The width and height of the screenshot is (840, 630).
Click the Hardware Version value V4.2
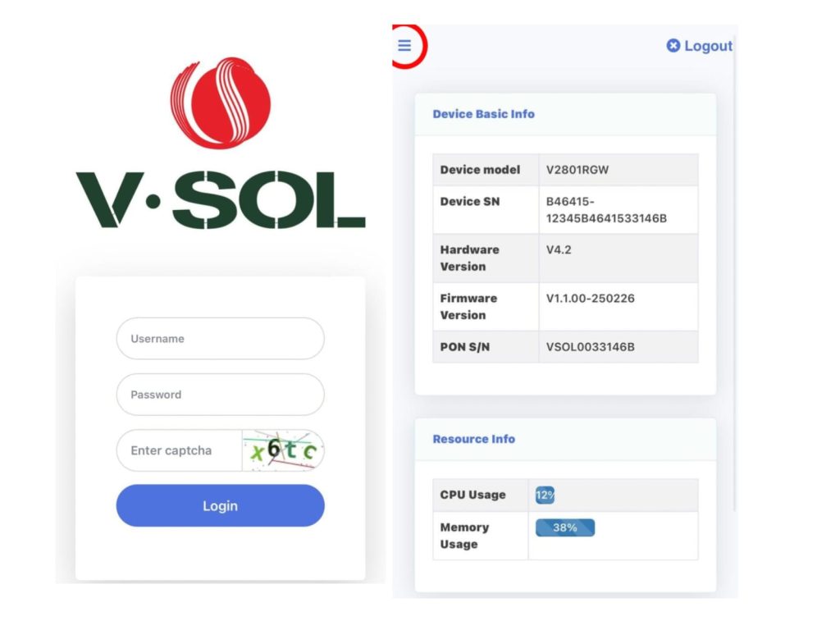tap(559, 249)
